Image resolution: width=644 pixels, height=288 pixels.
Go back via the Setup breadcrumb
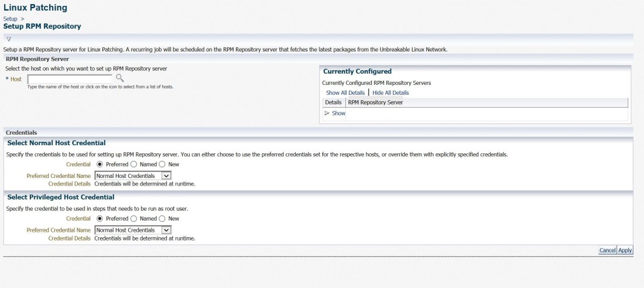click(10, 19)
